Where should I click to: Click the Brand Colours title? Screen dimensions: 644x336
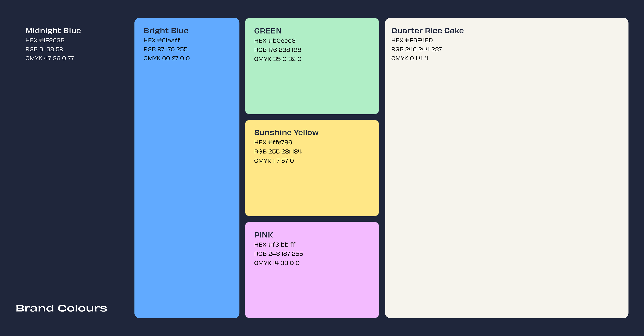[62, 308]
